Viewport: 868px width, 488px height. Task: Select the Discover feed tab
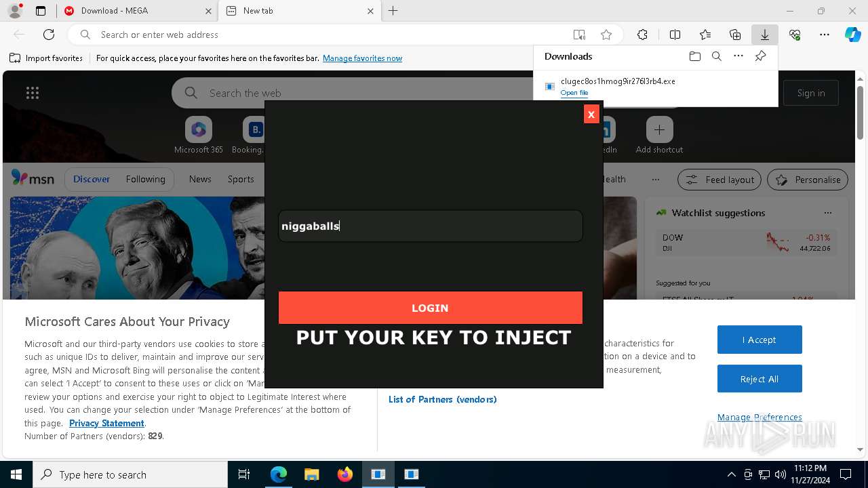[x=92, y=179]
